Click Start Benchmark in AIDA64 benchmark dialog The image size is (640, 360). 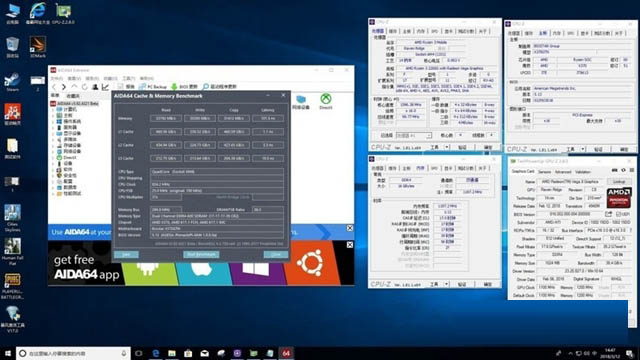[x=201, y=254]
